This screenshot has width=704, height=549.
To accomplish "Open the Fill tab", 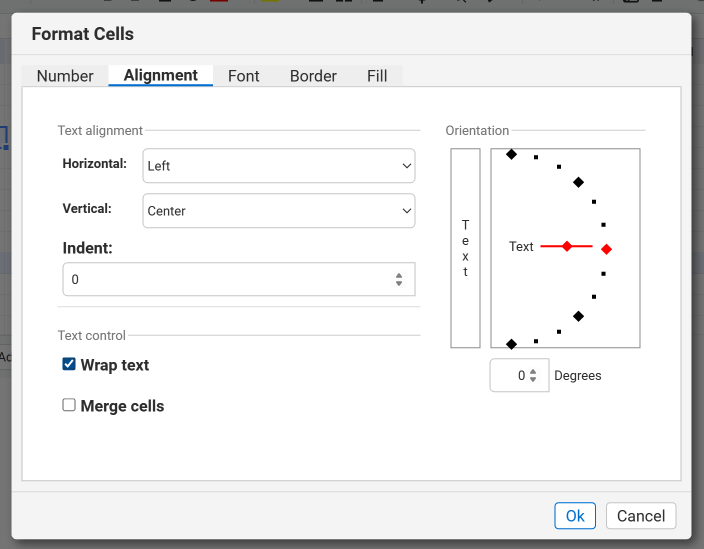I will 377,76.
